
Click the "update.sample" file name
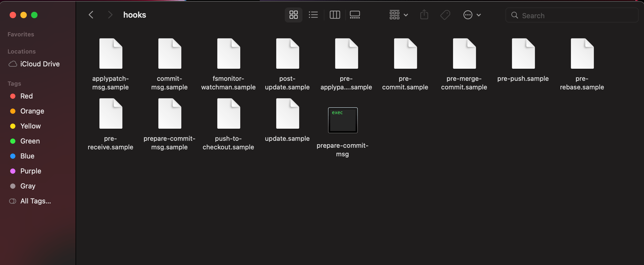click(287, 139)
